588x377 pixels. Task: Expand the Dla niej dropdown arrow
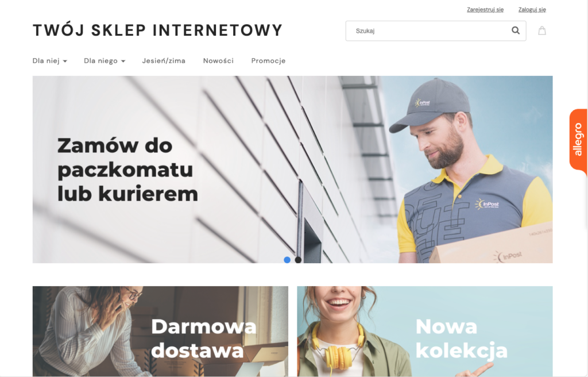pos(65,61)
